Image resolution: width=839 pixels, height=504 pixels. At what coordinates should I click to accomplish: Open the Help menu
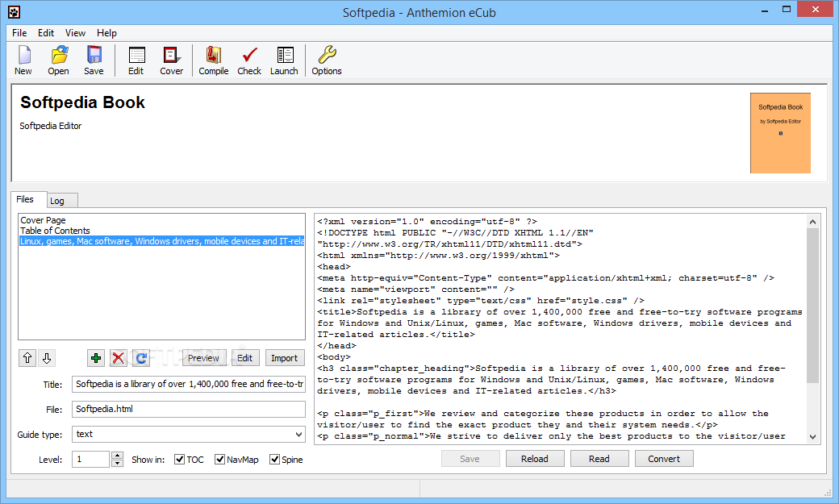coord(106,32)
